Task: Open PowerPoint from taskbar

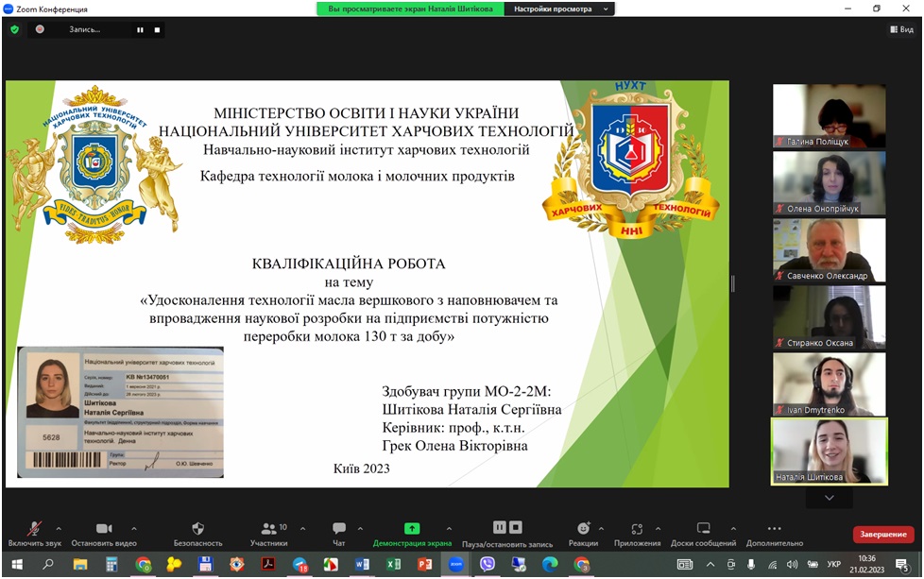Action: pyautogui.click(x=424, y=564)
